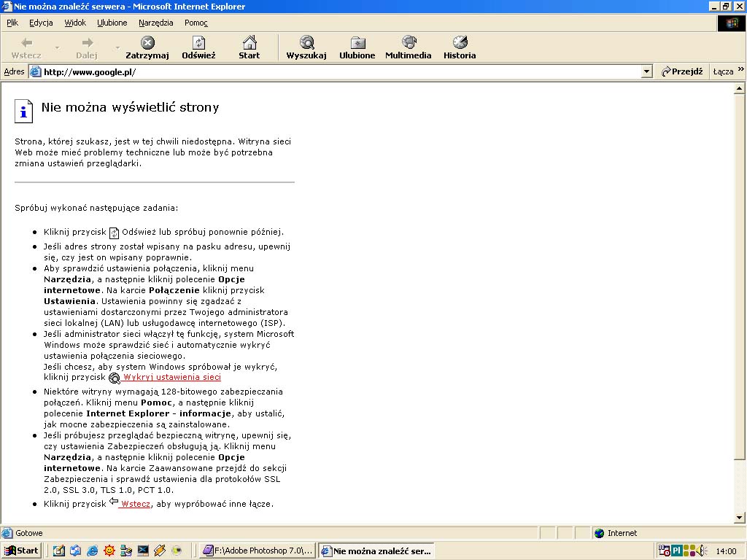The height and width of the screenshot is (560, 747).
Task: Expand the Łącza links bar chevron
Action: tap(740, 71)
